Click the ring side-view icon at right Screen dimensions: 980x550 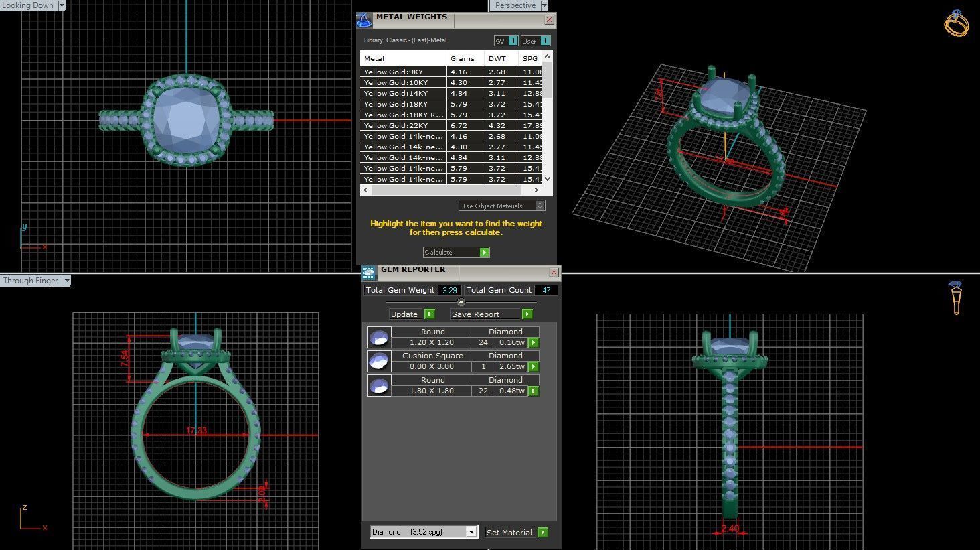[956, 298]
